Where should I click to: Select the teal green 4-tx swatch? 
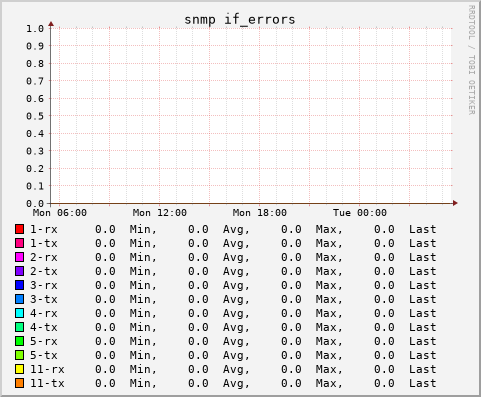point(19,327)
